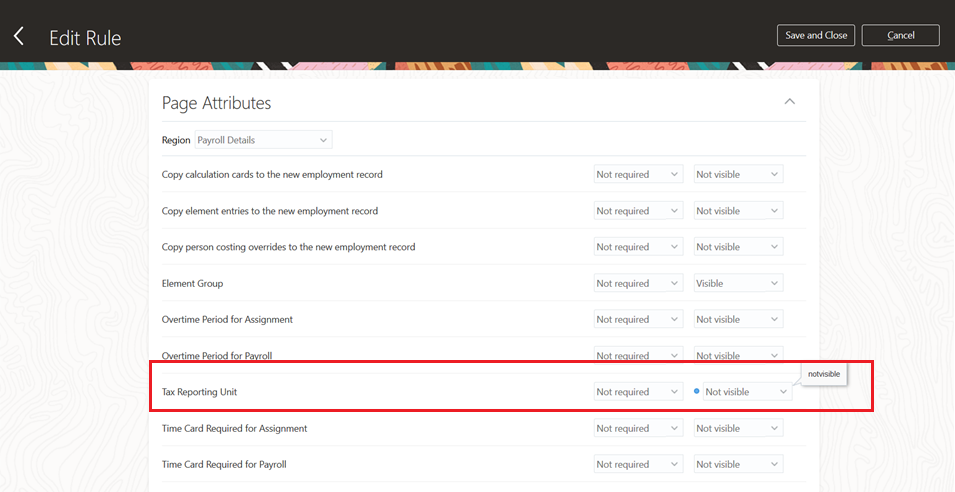Open visibility dropdown for Time Card Required for Payroll
955x492 pixels.
click(x=738, y=465)
